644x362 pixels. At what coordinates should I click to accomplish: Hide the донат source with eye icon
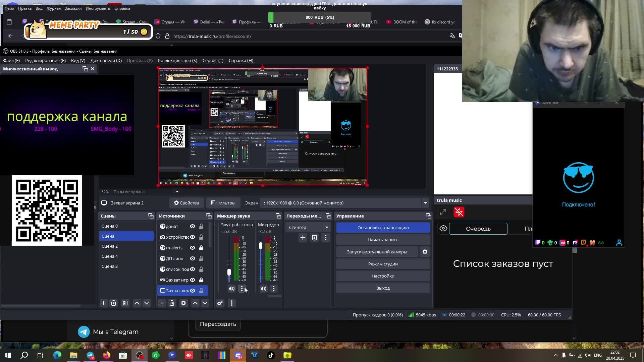(193, 226)
